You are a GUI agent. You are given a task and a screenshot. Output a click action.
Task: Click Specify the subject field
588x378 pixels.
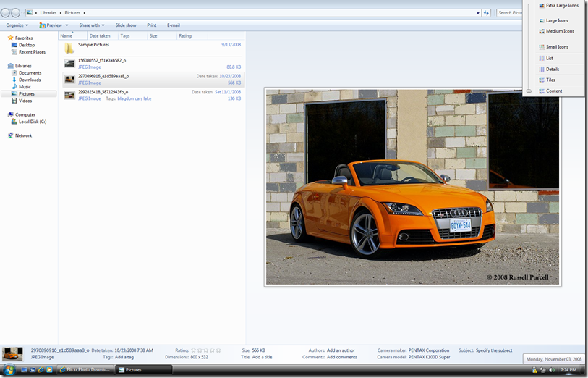[x=494, y=350]
